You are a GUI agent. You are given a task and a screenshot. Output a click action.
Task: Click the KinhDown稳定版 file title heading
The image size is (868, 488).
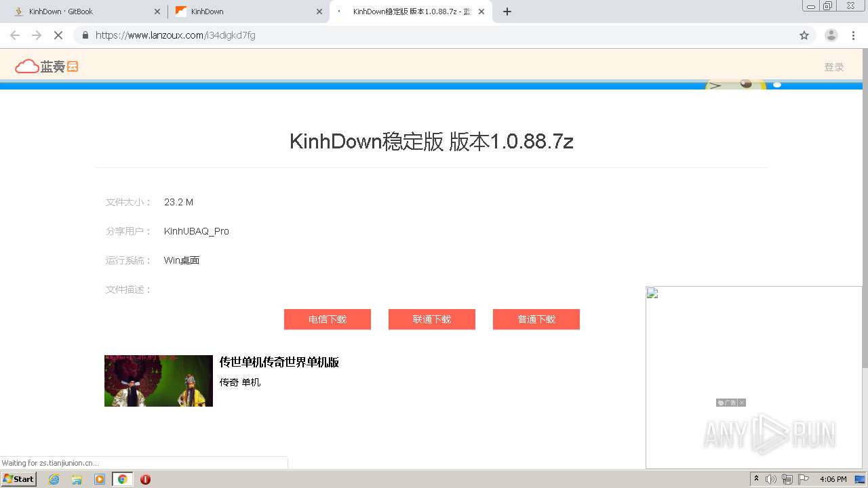pos(431,141)
